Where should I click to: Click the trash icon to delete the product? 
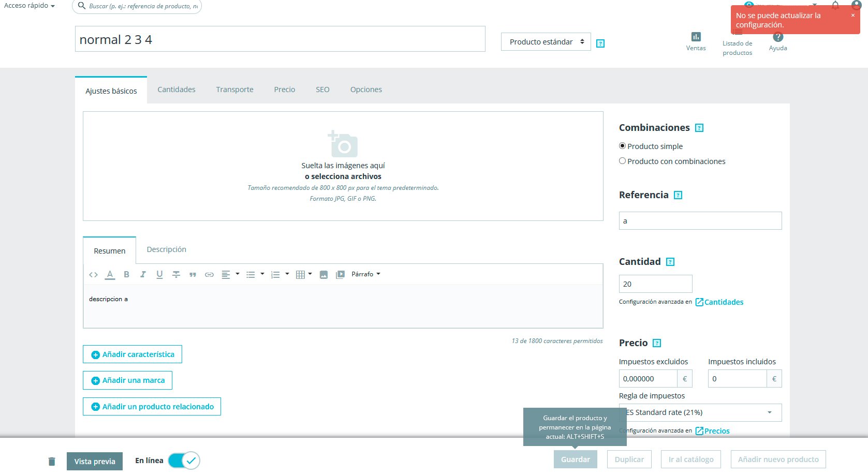(52, 462)
